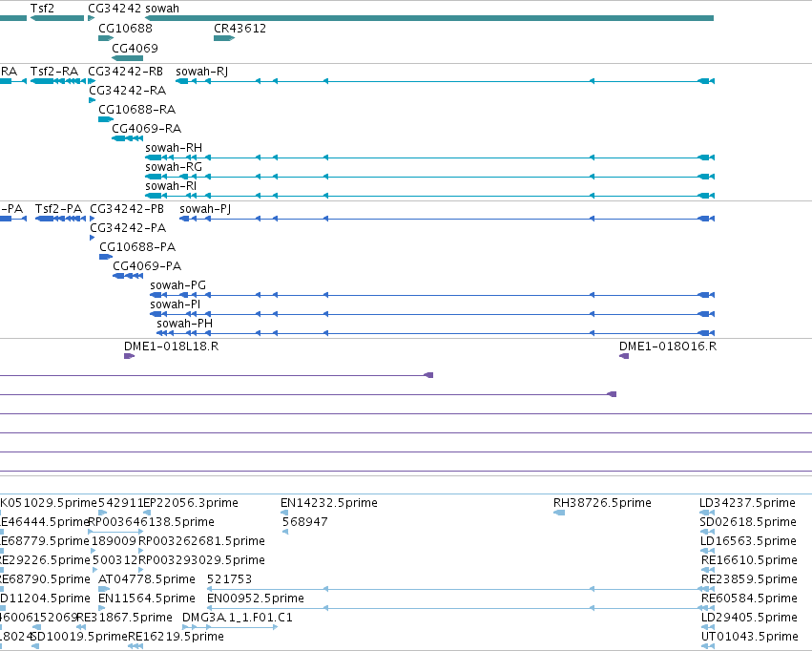Select the 521753 feature label
Viewport: 812px width, 651px height.
(229, 579)
